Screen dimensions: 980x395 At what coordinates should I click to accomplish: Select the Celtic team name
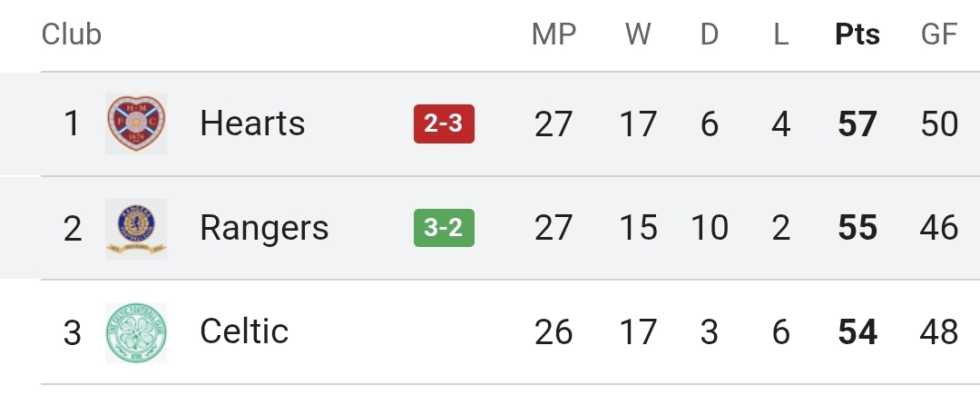point(244,331)
